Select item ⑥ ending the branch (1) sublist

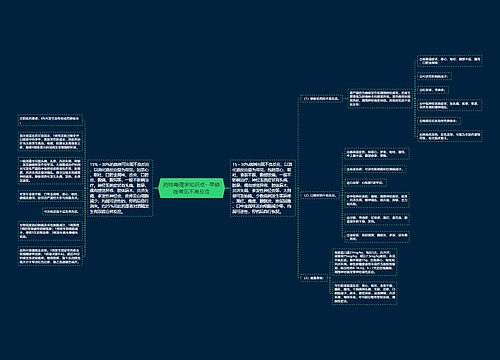point(450,136)
